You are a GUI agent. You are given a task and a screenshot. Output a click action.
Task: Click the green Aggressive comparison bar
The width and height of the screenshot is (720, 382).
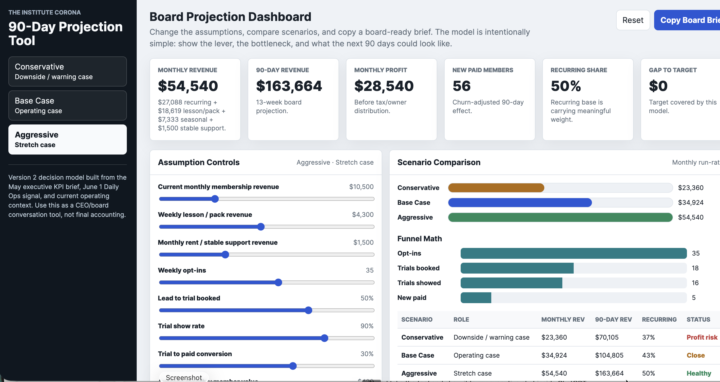point(560,217)
